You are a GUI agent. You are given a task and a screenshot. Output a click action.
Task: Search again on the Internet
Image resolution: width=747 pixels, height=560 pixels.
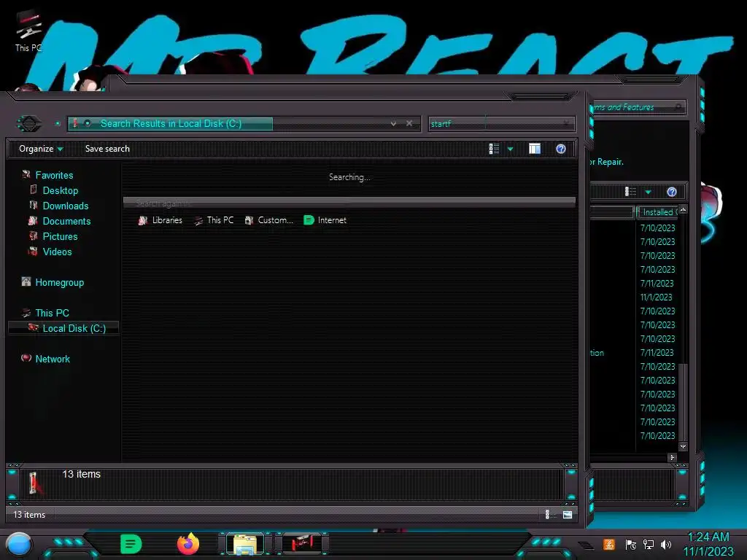pos(325,220)
